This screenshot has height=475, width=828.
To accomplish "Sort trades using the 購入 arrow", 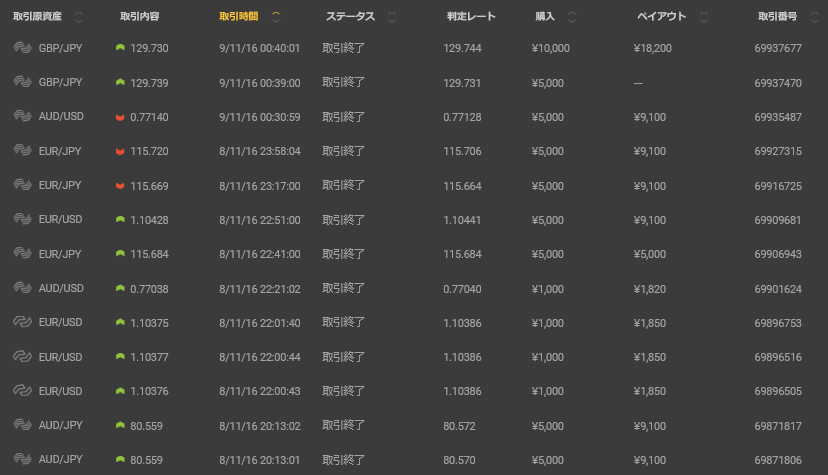I will point(571,17).
